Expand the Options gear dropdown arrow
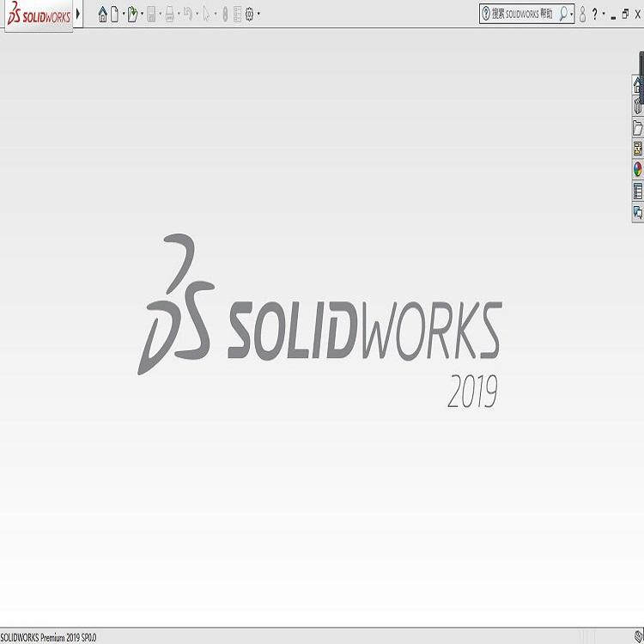Viewport: 644px width, 644px height. pyautogui.click(x=258, y=14)
